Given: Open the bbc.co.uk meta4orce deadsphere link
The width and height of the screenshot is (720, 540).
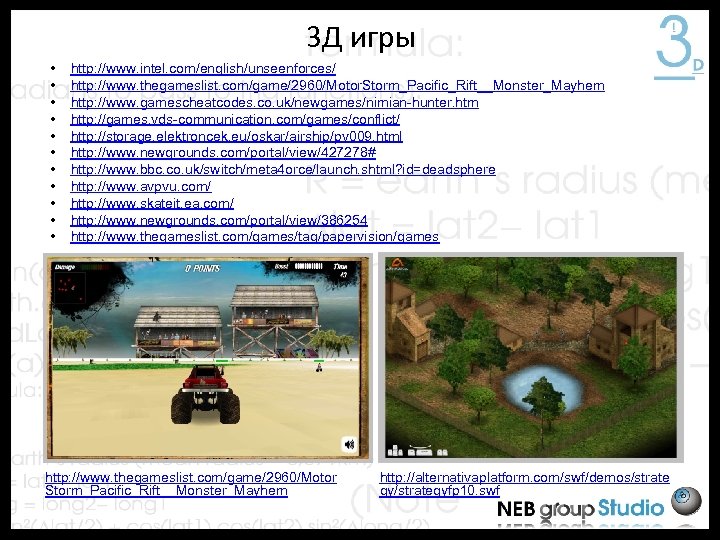Looking at the screenshot, I should 283,169.
